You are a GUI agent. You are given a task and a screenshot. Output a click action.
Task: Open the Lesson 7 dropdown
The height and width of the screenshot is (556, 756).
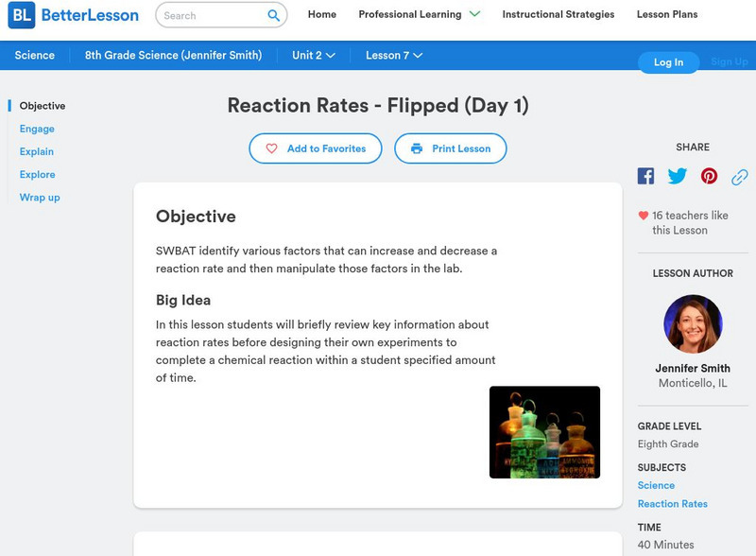coord(394,55)
